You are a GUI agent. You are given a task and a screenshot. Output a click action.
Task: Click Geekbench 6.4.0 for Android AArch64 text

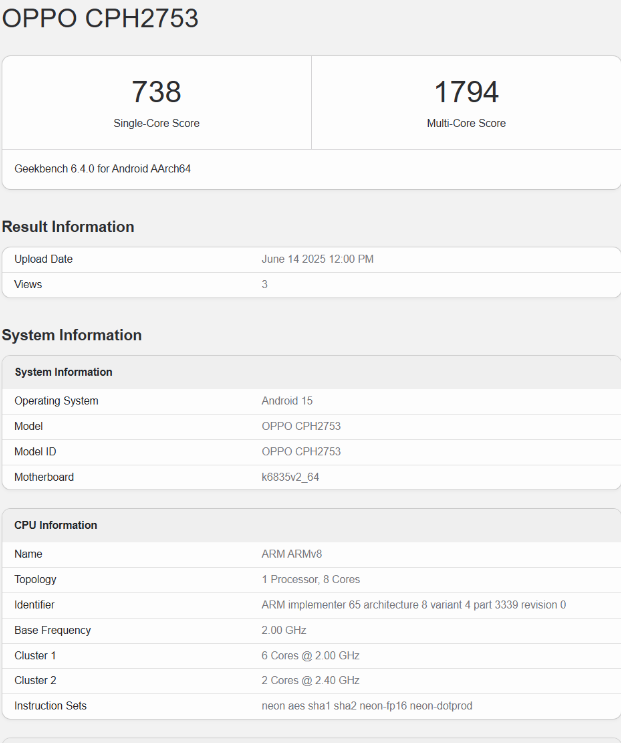102,169
